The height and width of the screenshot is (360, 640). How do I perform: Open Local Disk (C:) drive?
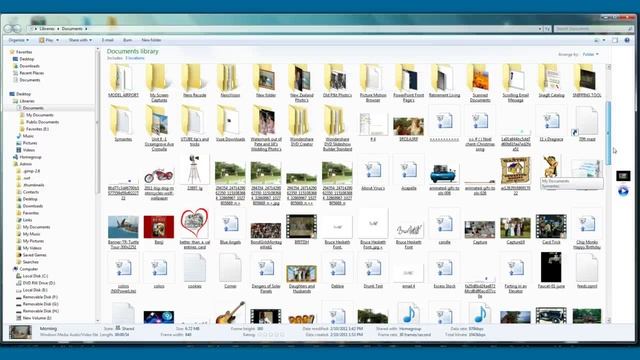click(35, 276)
